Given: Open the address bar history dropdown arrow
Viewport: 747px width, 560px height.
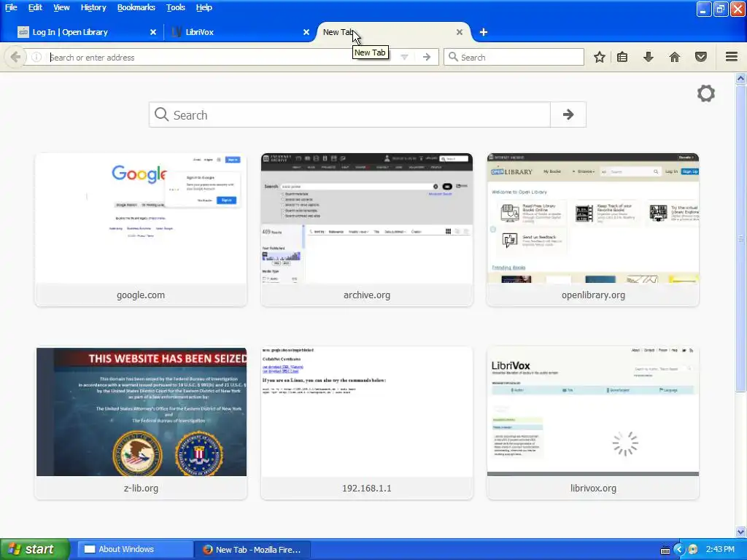Looking at the screenshot, I should 404,57.
